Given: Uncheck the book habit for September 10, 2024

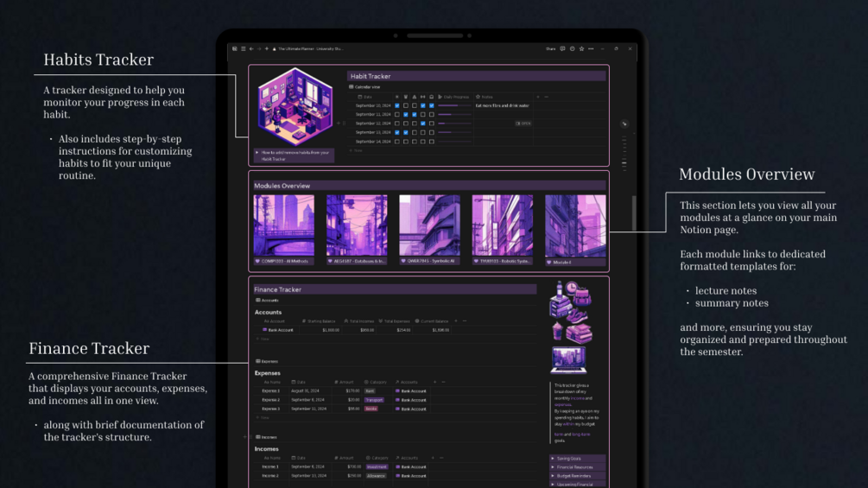Looking at the screenshot, I should tap(432, 105).
